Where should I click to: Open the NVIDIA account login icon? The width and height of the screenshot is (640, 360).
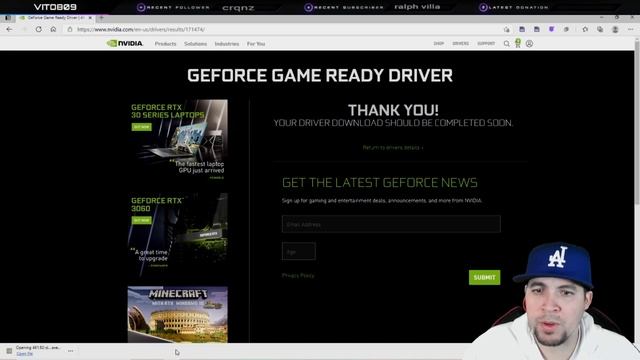point(529,44)
